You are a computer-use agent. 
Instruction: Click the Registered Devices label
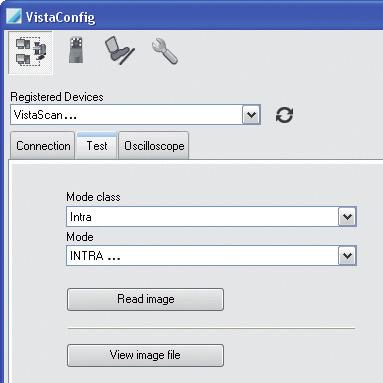[57, 97]
